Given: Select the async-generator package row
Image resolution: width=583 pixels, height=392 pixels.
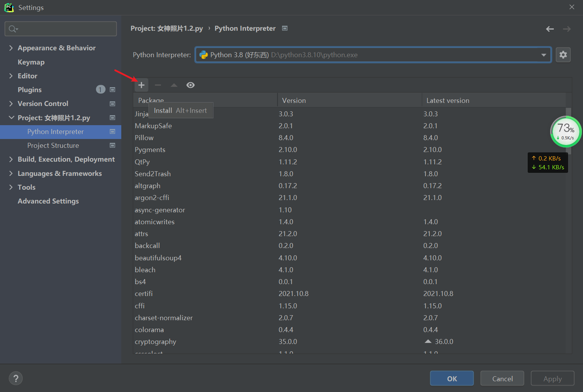Looking at the screenshot, I should (x=349, y=210).
